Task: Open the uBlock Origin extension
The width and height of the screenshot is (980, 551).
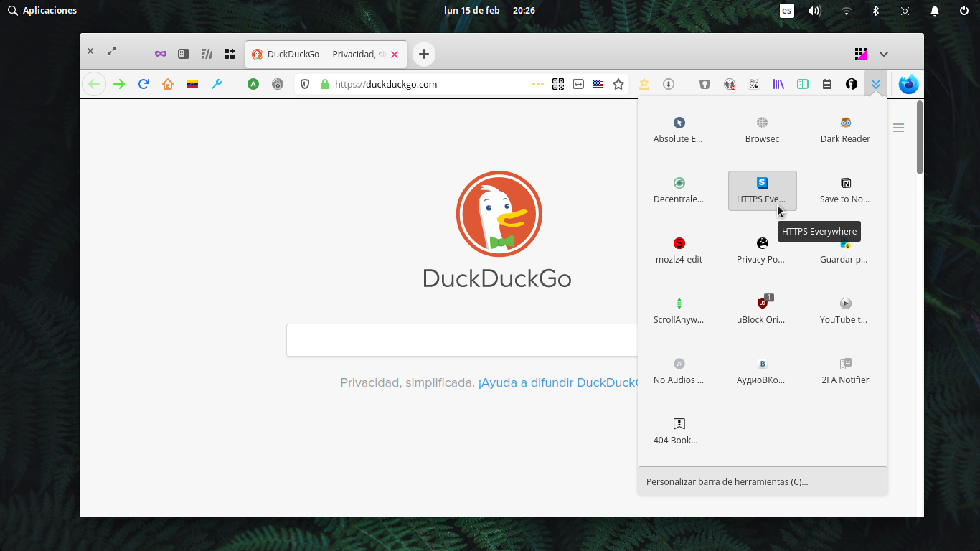Action: point(762,311)
